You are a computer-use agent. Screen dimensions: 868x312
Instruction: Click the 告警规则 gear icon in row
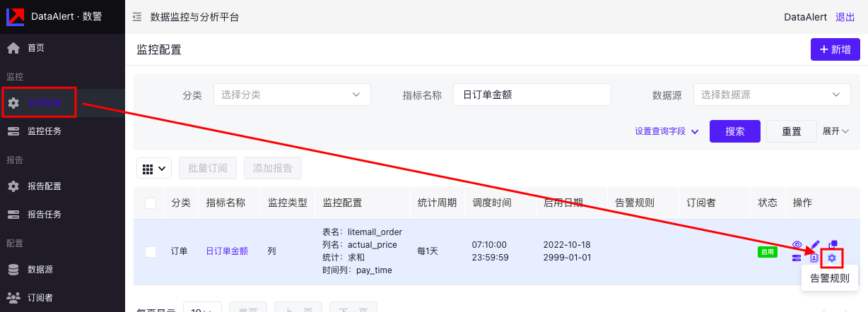832,258
